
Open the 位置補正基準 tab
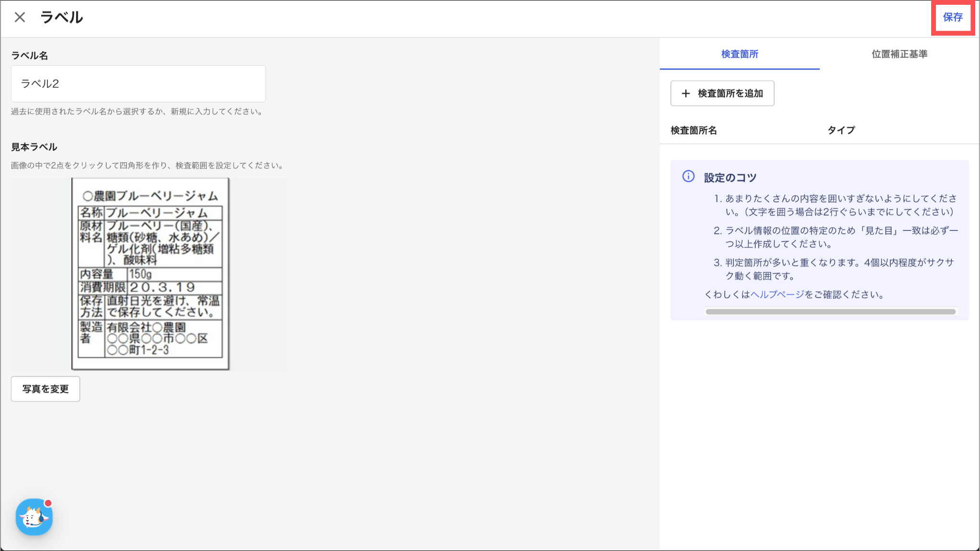coord(899,54)
